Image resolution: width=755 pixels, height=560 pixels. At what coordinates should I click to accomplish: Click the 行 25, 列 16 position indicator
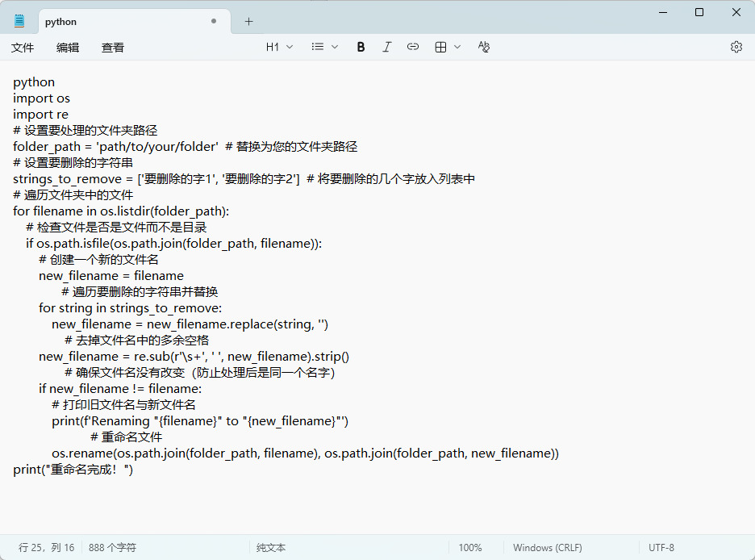(46, 547)
